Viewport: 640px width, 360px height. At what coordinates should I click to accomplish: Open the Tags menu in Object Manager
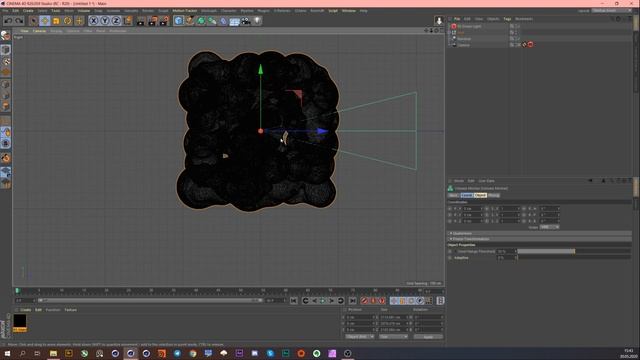tap(507, 19)
